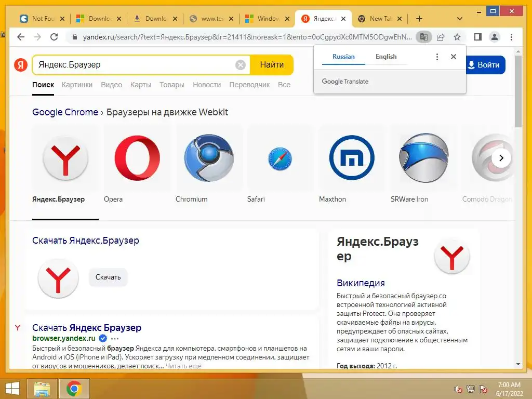Open the Chrome profile avatar
Viewport: 532px width, 399px height.
tap(495, 37)
